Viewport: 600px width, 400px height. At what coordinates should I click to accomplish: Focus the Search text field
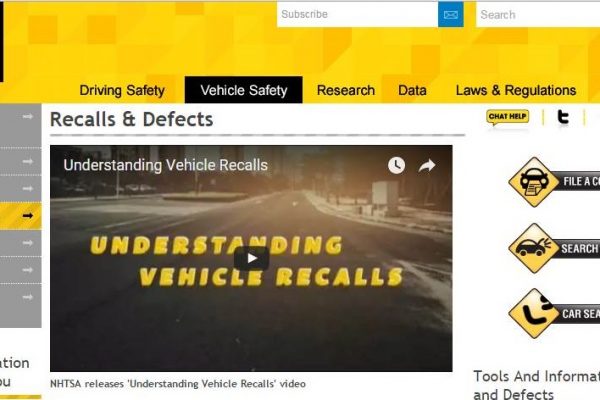point(538,15)
